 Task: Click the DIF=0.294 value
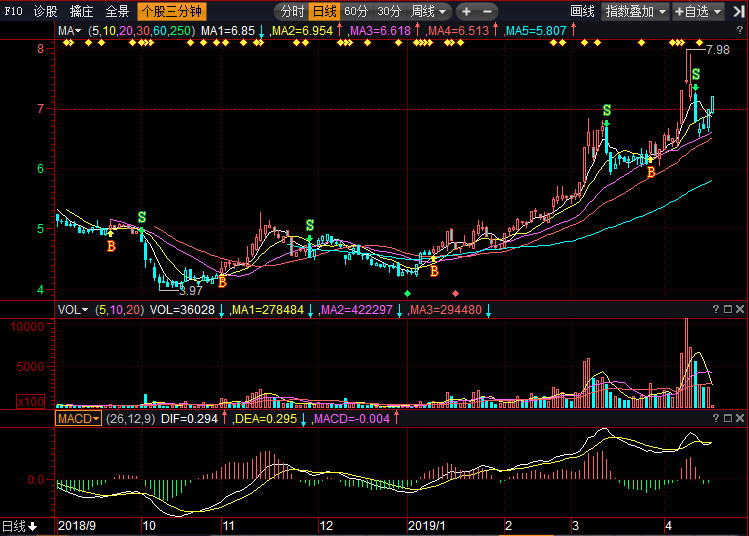pos(189,419)
